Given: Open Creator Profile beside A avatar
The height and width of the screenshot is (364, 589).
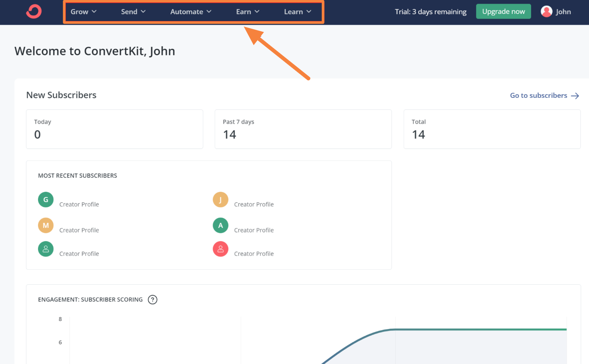Looking at the screenshot, I should [x=254, y=230].
